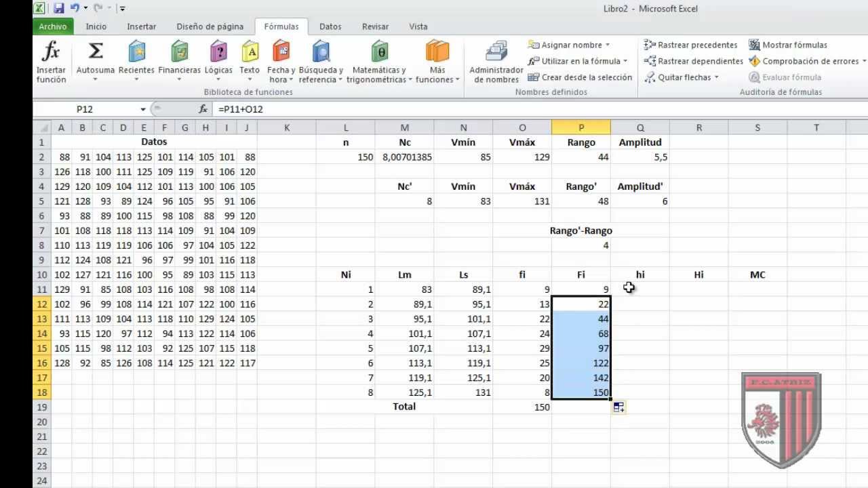Image resolution: width=868 pixels, height=488 pixels.
Task: Click the 'MC' column header cell
Action: 757,274
